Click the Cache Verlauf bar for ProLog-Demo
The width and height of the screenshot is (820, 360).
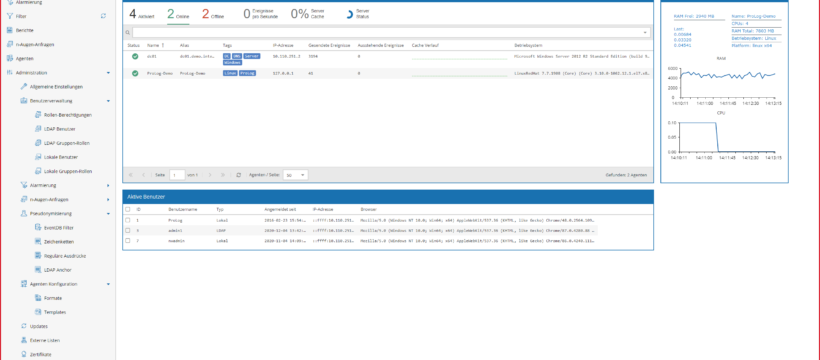coord(460,75)
